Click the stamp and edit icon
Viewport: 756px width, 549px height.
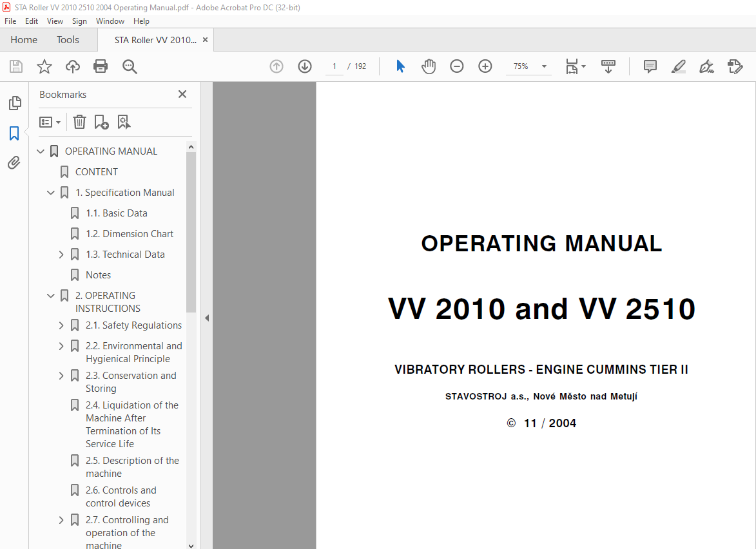[735, 66]
